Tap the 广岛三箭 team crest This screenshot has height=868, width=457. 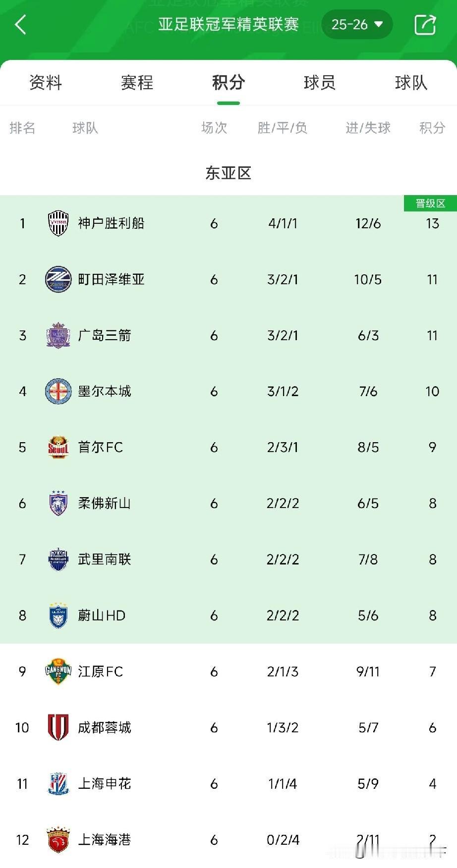[x=58, y=335]
